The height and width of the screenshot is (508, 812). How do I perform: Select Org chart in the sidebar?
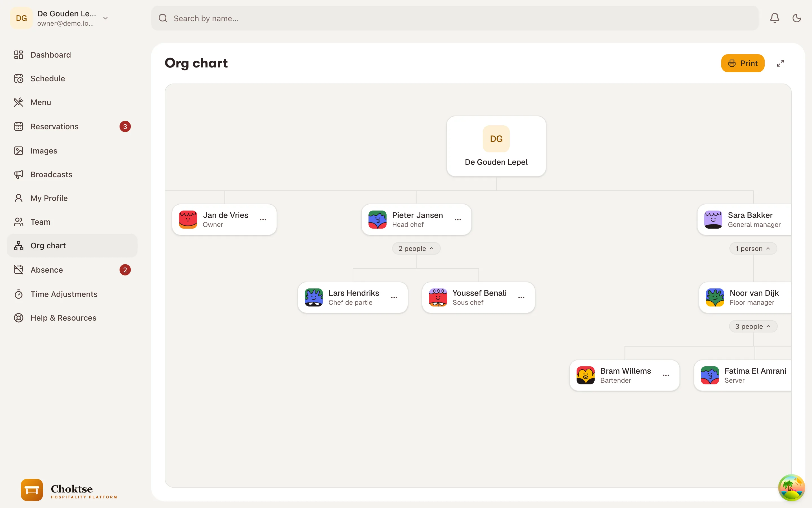click(x=72, y=246)
